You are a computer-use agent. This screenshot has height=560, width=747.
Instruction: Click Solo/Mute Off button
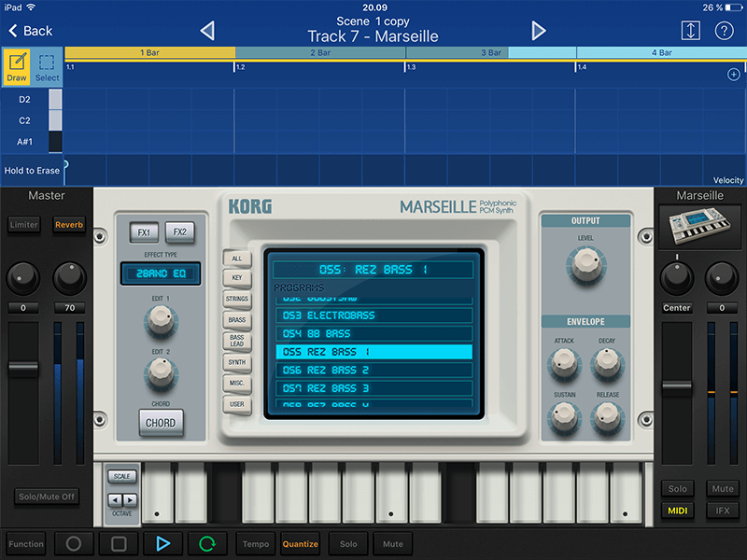pyautogui.click(x=46, y=497)
